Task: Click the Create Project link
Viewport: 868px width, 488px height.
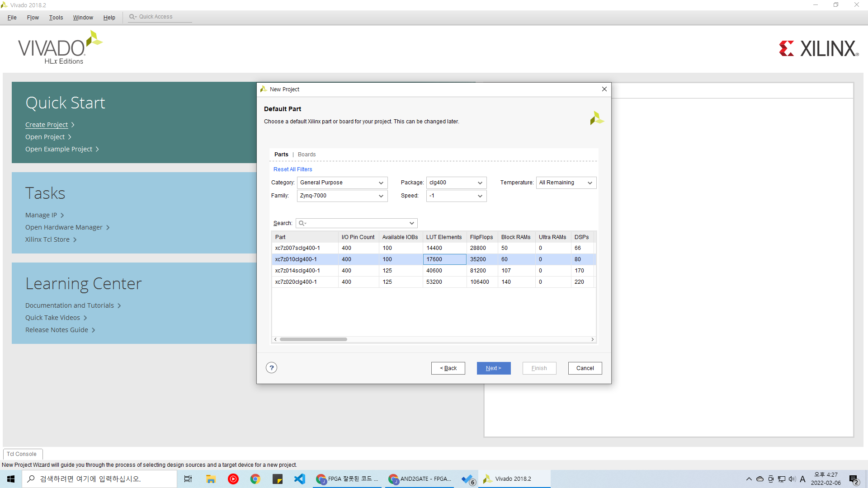Action: click(x=47, y=125)
